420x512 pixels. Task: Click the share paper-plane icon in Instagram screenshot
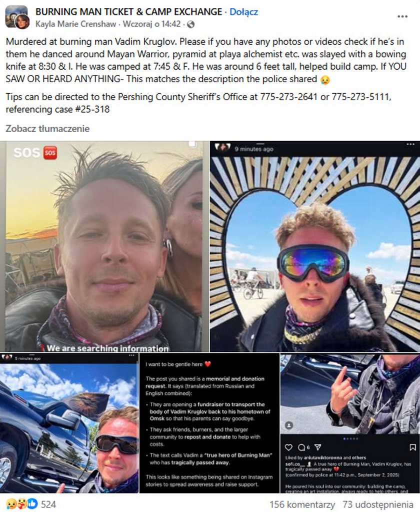317,447
